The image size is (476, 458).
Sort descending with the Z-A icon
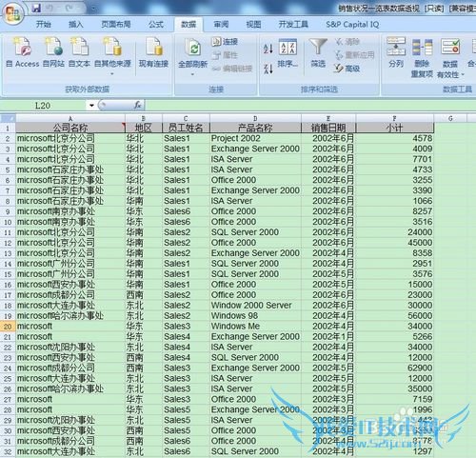pos(268,69)
